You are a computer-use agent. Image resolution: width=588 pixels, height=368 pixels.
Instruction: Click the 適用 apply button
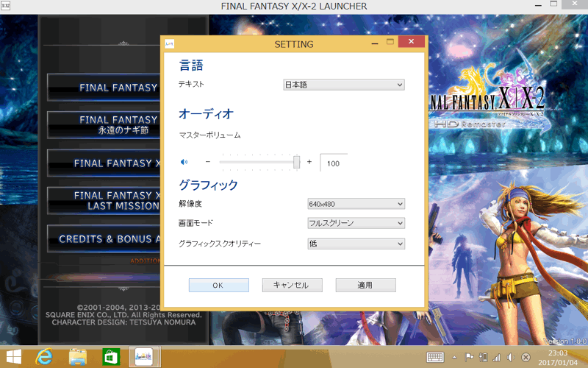pyautogui.click(x=365, y=285)
